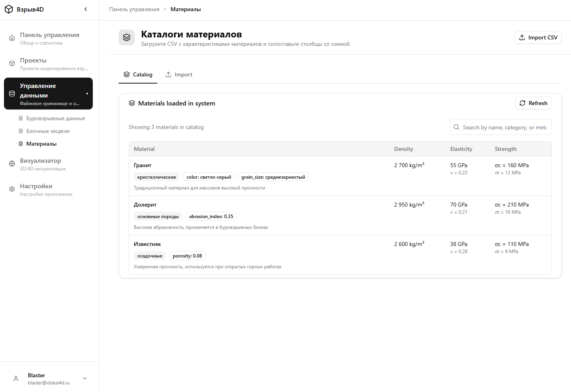Click the Блочные модели file icon
The width and height of the screenshot is (571, 392).
[21, 131]
